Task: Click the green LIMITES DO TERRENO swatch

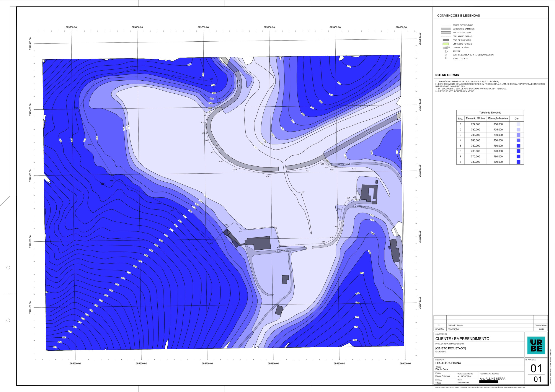Action: tap(446, 44)
